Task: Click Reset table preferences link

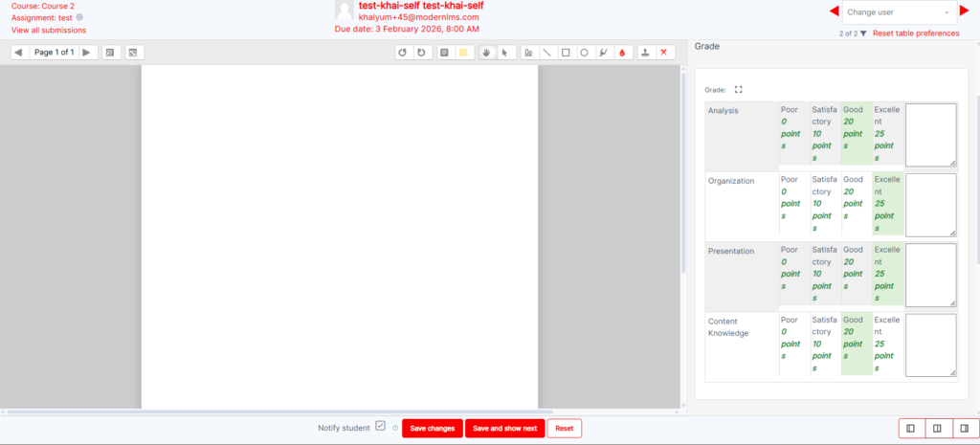Action: [916, 33]
